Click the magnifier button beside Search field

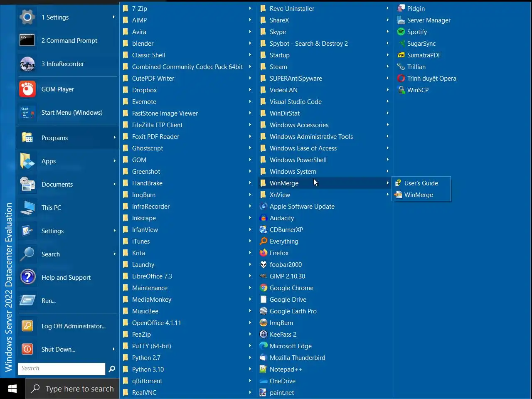pyautogui.click(x=112, y=369)
